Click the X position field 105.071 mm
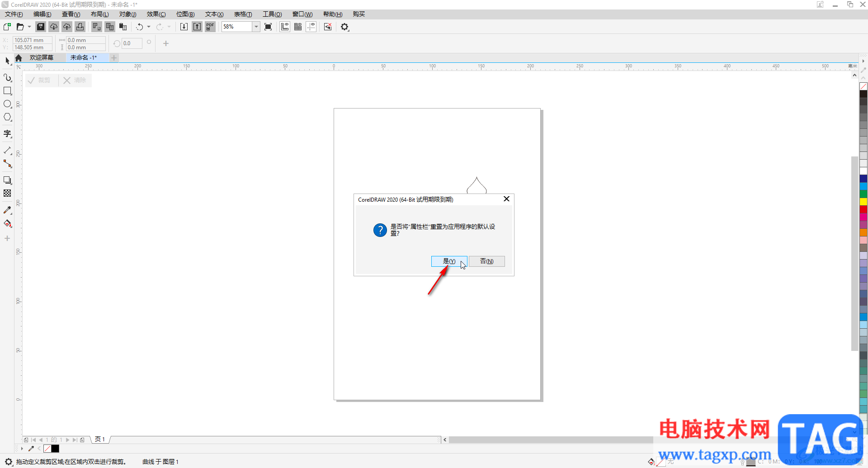The width and height of the screenshot is (868, 468). (x=32, y=40)
